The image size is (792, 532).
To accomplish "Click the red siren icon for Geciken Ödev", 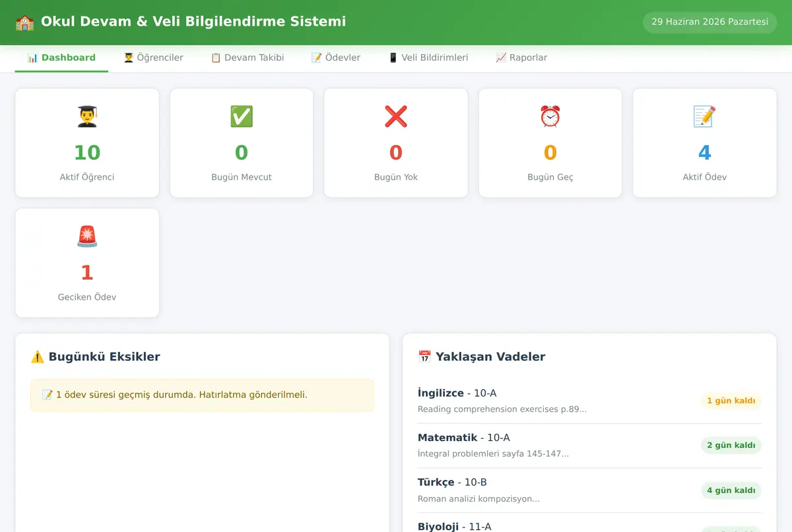I will (x=87, y=236).
